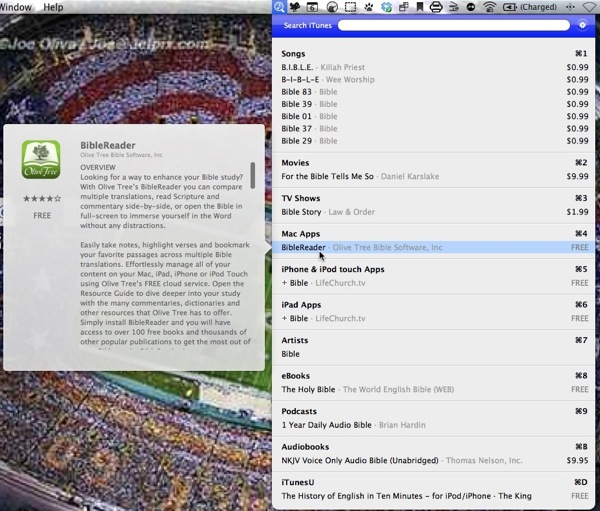Click the Olive Tree BibleReader app icon

point(41,159)
